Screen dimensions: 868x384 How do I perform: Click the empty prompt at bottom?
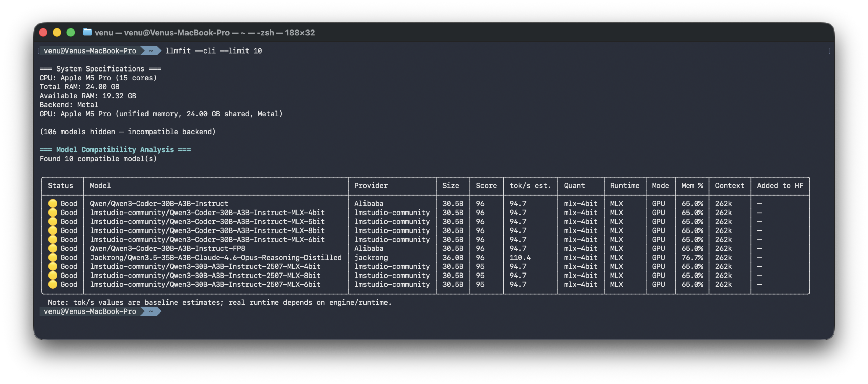(176, 311)
